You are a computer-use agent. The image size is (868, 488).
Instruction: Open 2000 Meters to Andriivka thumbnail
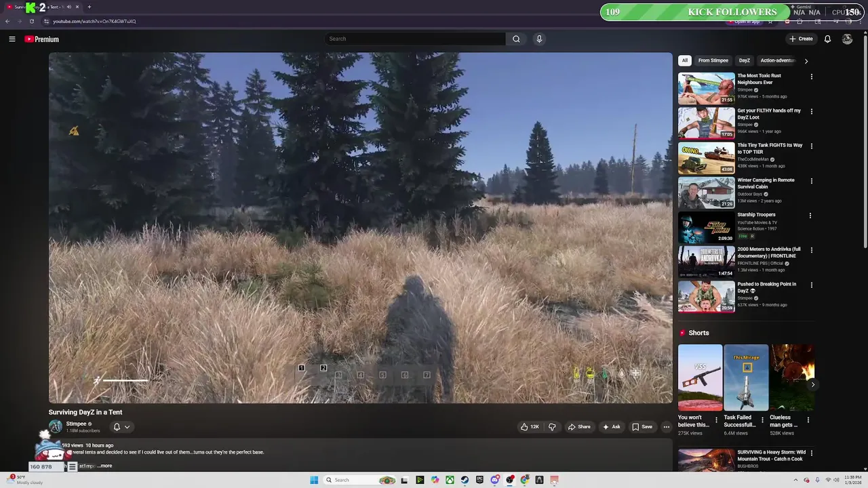click(x=707, y=262)
